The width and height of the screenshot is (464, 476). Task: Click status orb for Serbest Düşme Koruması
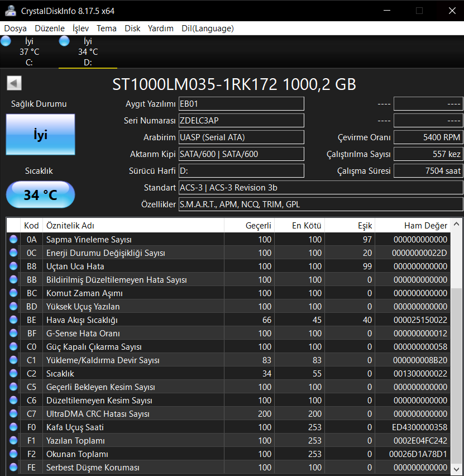point(13,468)
